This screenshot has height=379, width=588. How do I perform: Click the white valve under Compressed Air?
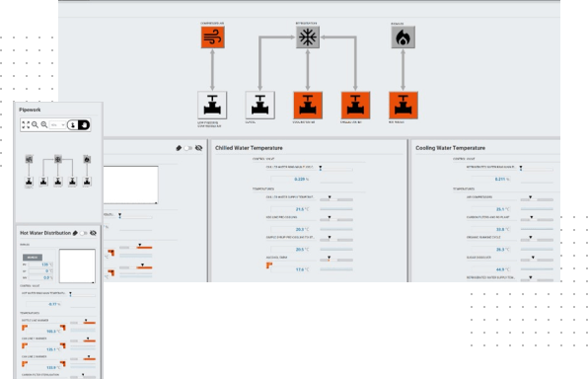(212, 105)
